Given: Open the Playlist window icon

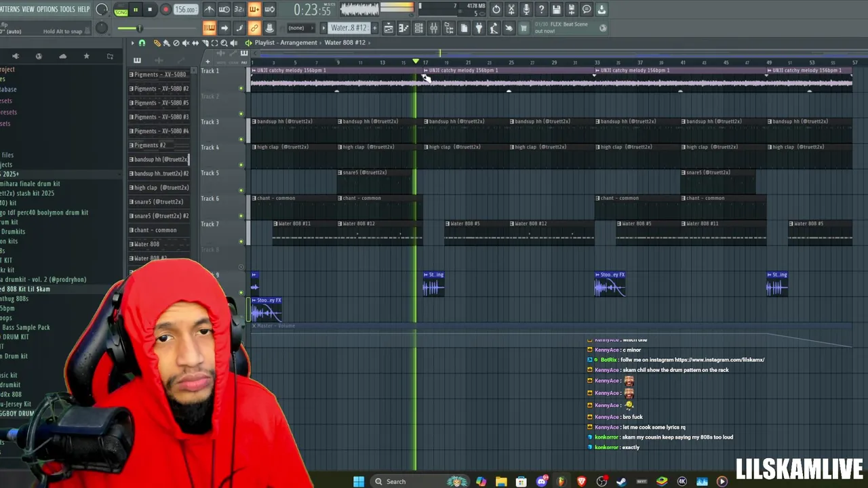Looking at the screenshot, I should 389,28.
